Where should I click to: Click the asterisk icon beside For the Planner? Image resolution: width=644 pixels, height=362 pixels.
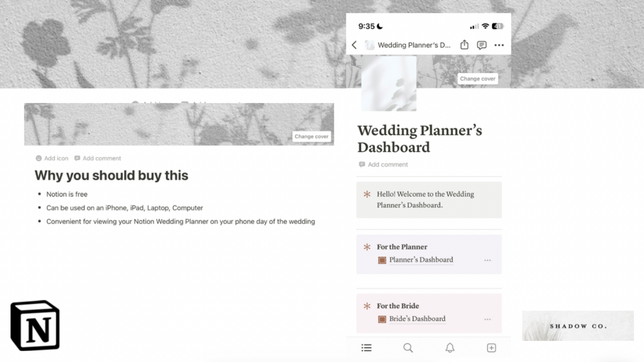pos(367,247)
